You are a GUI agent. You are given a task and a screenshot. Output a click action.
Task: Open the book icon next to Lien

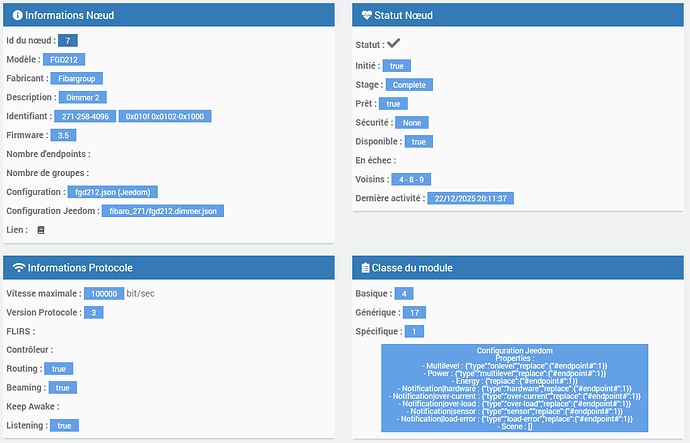tap(41, 230)
